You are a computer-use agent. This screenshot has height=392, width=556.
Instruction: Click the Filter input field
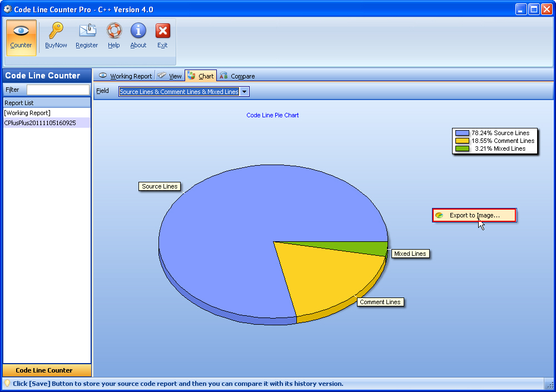pyautogui.click(x=58, y=90)
